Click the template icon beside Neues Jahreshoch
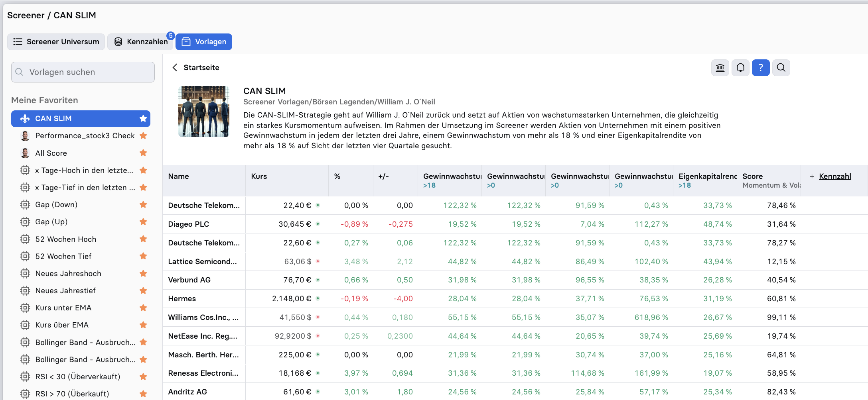Image resolution: width=868 pixels, height=400 pixels. point(25,273)
